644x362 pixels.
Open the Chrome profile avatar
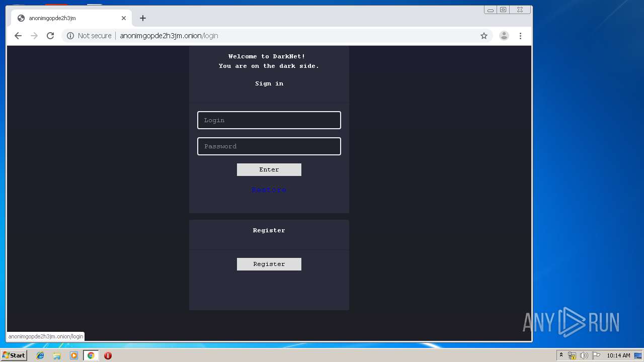[x=504, y=36]
